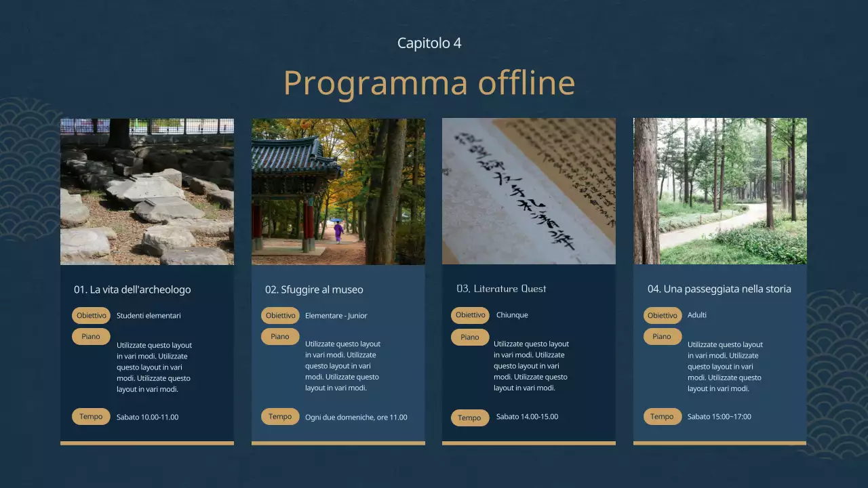Screen dimensions: 868x488
Task: Click the Obiettivo badge on Literature Quest card
Action: tap(470, 314)
